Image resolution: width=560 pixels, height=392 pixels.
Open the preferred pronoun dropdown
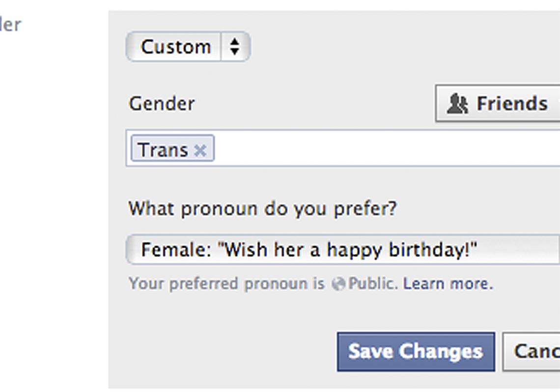tap(343, 250)
